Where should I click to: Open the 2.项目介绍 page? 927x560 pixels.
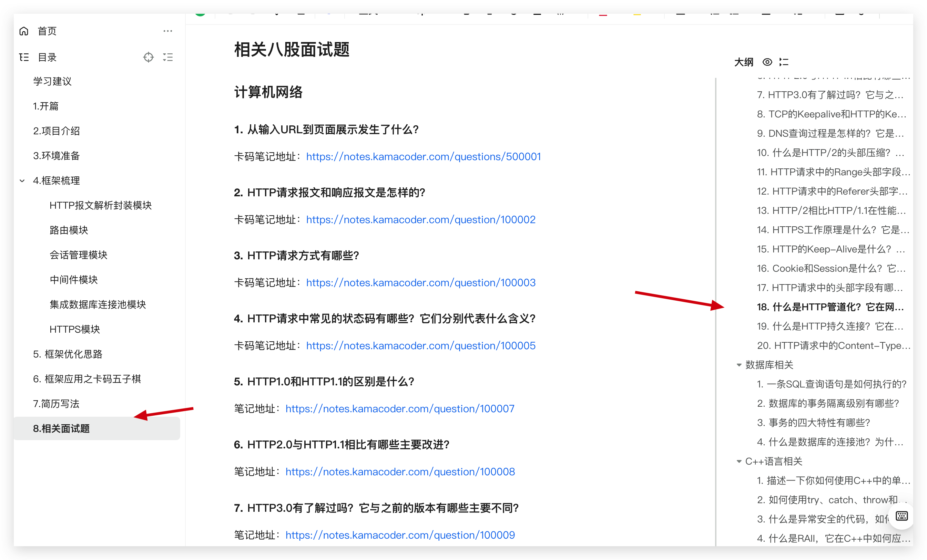point(57,131)
